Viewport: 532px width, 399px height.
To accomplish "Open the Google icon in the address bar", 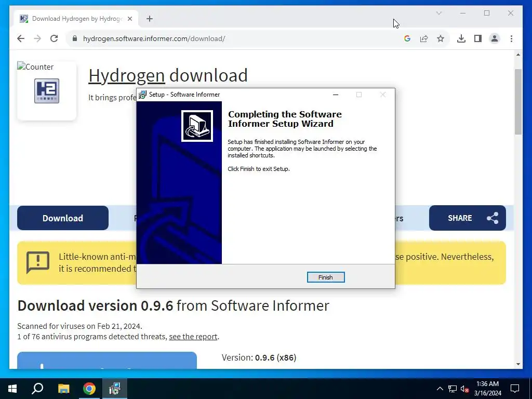I will point(407,38).
